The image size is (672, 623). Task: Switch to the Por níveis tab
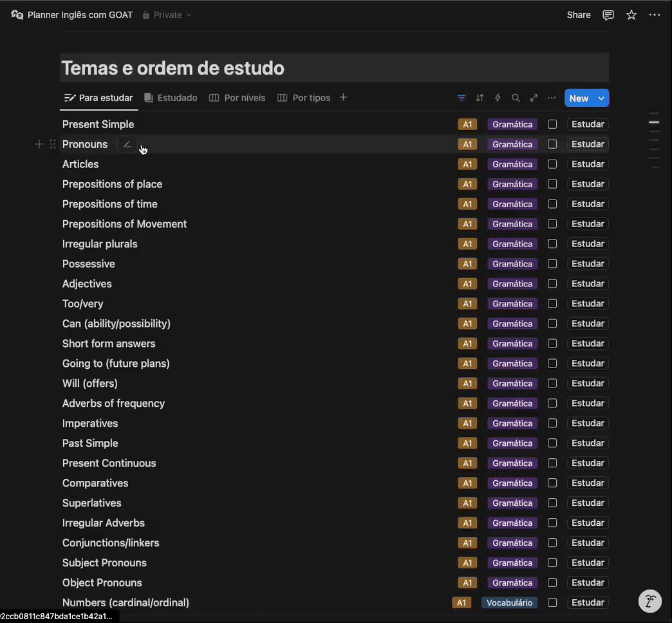238,98
